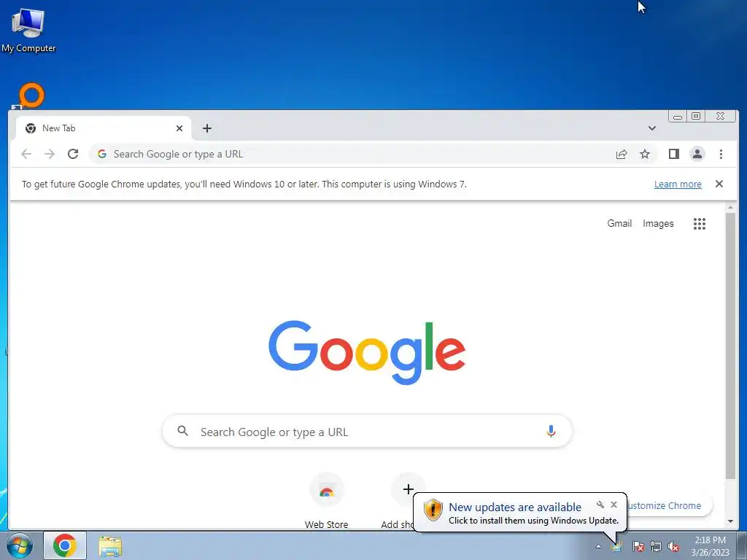Open Windows Explorer from taskbar
The image size is (747, 560).
pos(110,546)
